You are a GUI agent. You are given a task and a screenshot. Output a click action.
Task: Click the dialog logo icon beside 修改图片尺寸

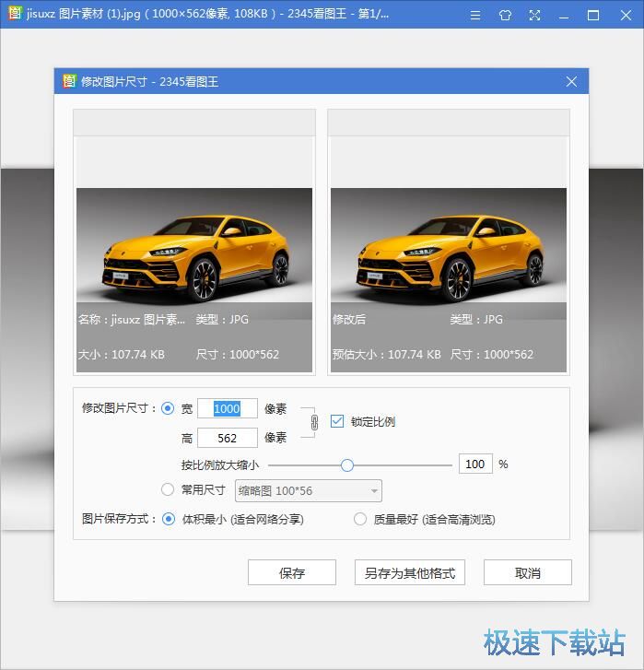point(69,81)
